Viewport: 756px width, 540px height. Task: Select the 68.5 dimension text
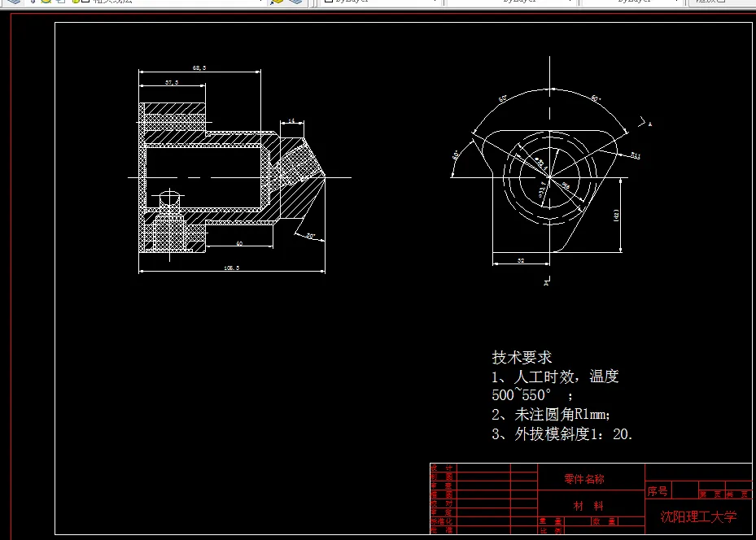(199, 68)
